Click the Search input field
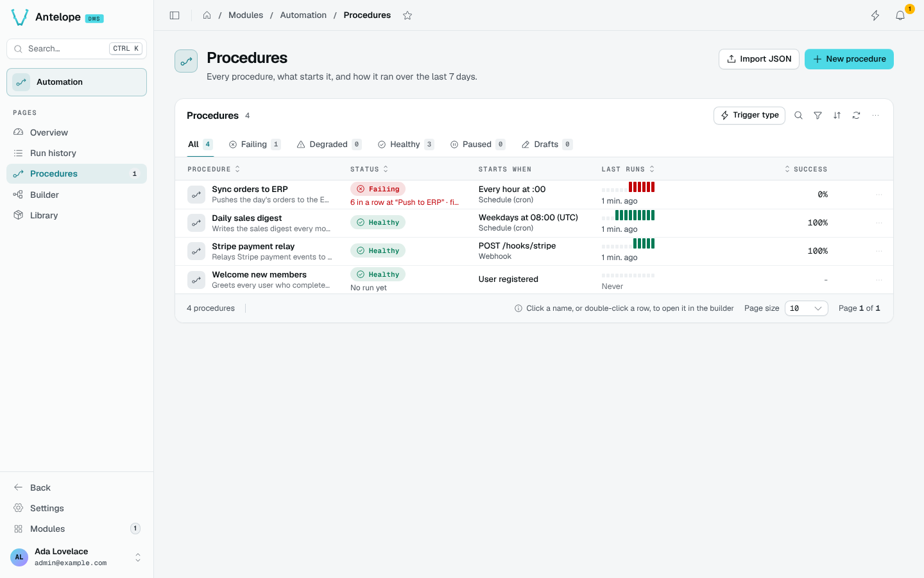Viewport: 924px width, 578px height. 76,49
